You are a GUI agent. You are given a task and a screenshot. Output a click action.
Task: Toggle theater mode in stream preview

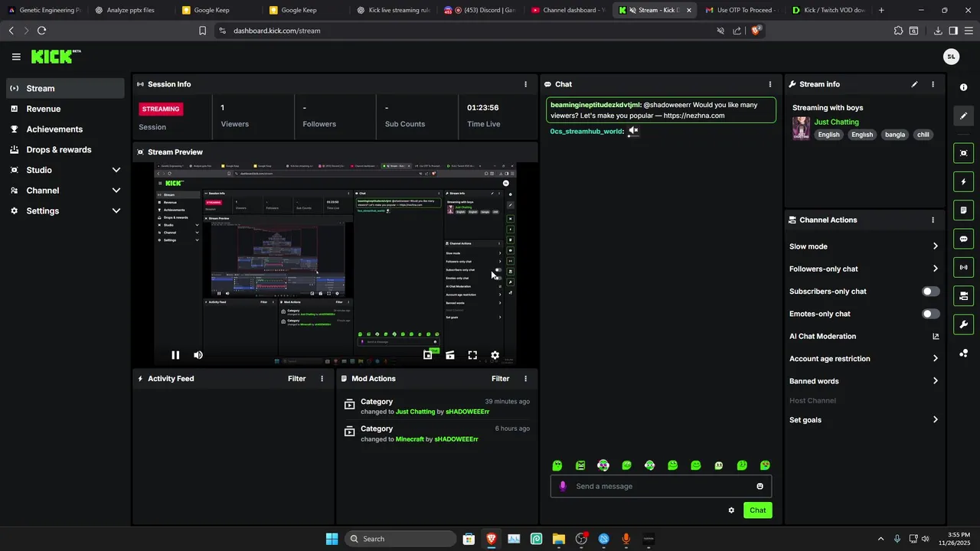[450, 355]
